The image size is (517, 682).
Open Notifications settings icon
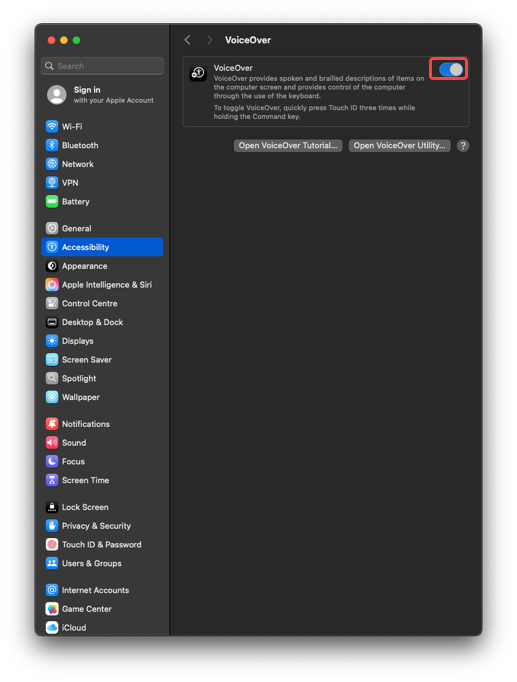point(52,424)
